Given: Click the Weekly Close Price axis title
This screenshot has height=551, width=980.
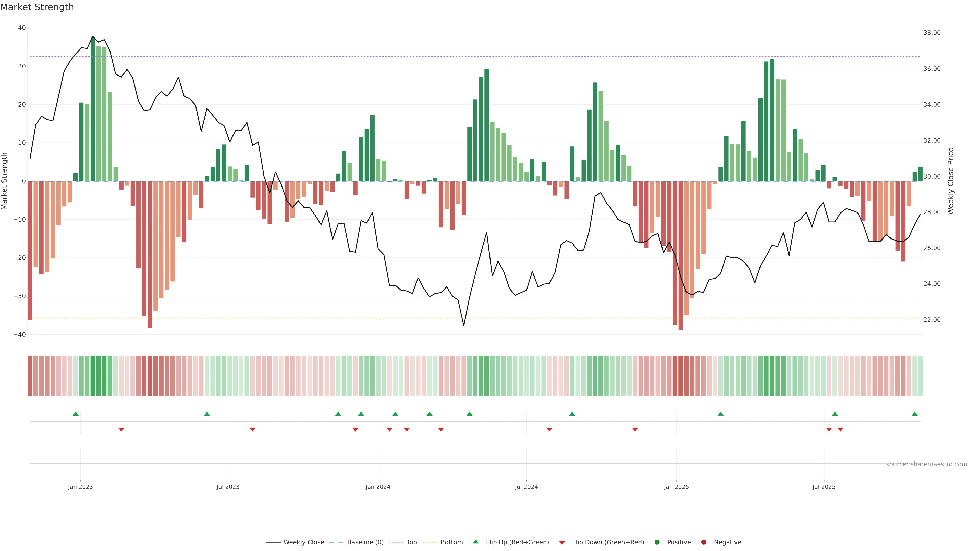Looking at the screenshot, I should click(x=951, y=181).
